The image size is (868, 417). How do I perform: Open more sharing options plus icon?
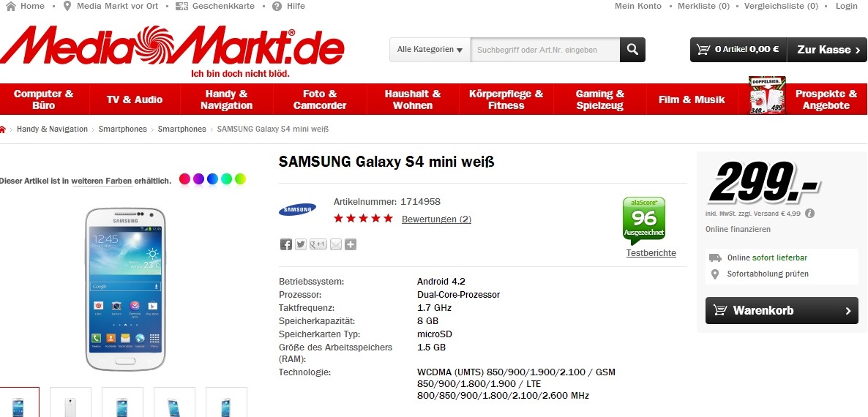351,244
